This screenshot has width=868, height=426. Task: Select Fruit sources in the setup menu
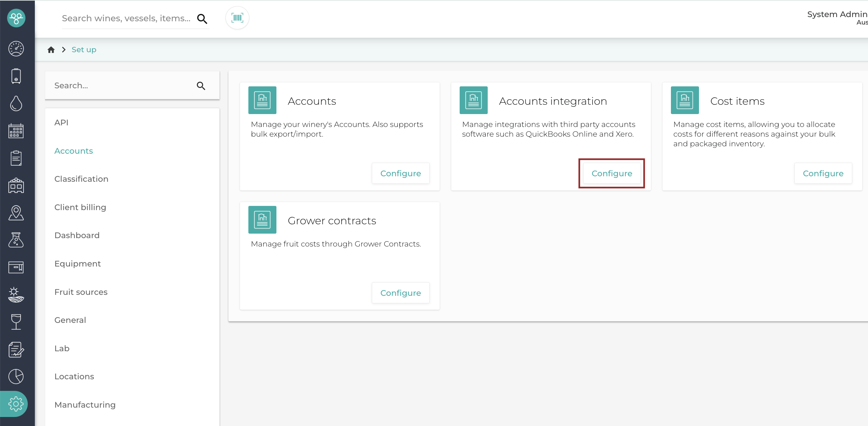point(81,292)
